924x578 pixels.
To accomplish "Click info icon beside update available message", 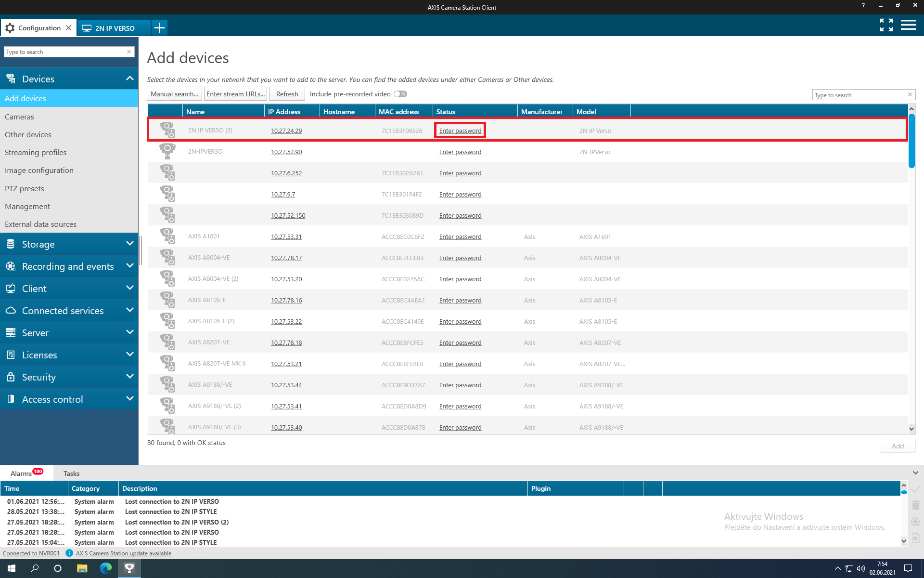I will 69,553.
